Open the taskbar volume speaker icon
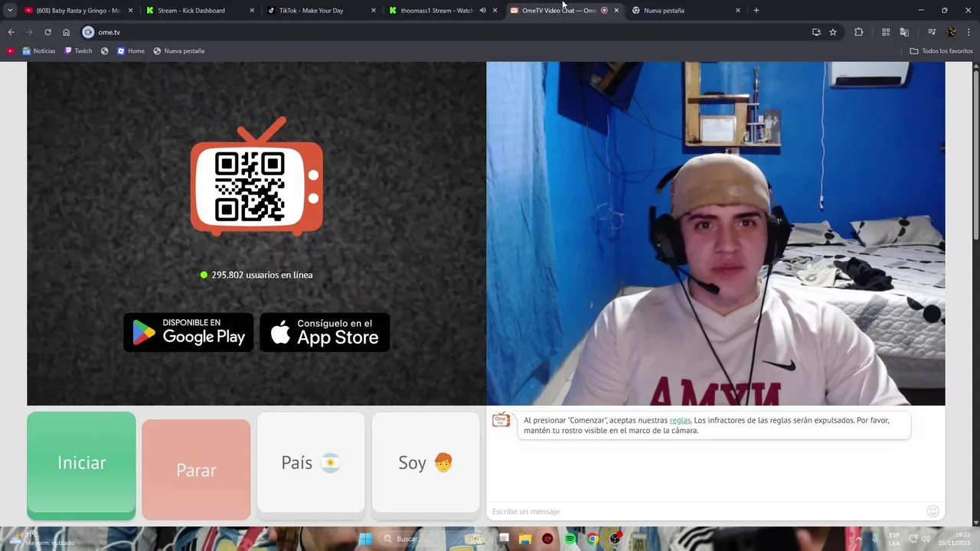The image size is (980, 551). 926,539
